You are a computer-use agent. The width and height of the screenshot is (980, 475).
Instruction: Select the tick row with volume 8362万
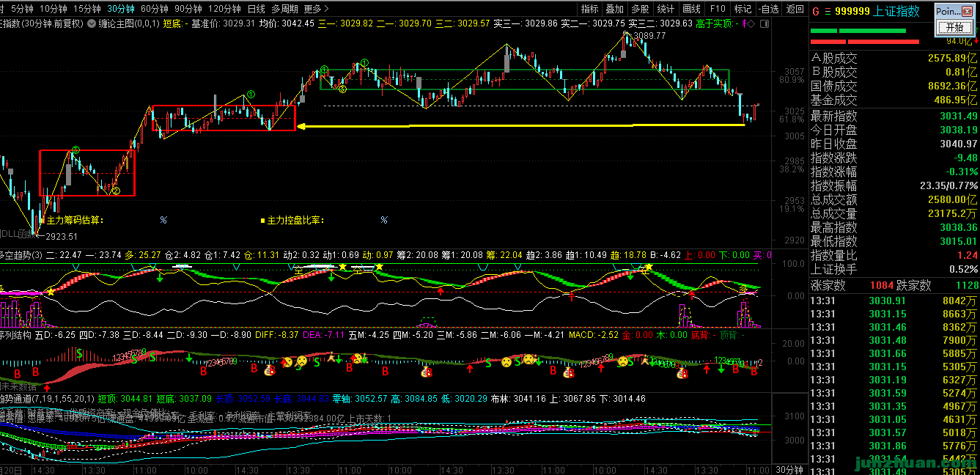click(894, 326)
